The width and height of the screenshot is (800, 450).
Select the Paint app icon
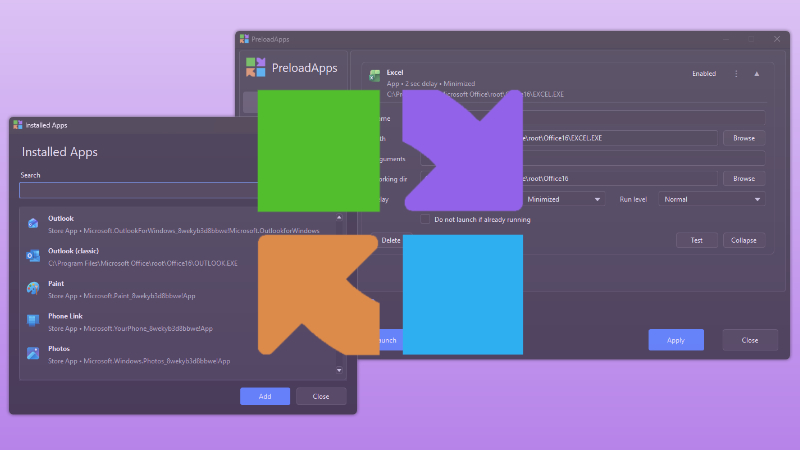point(33,288)
